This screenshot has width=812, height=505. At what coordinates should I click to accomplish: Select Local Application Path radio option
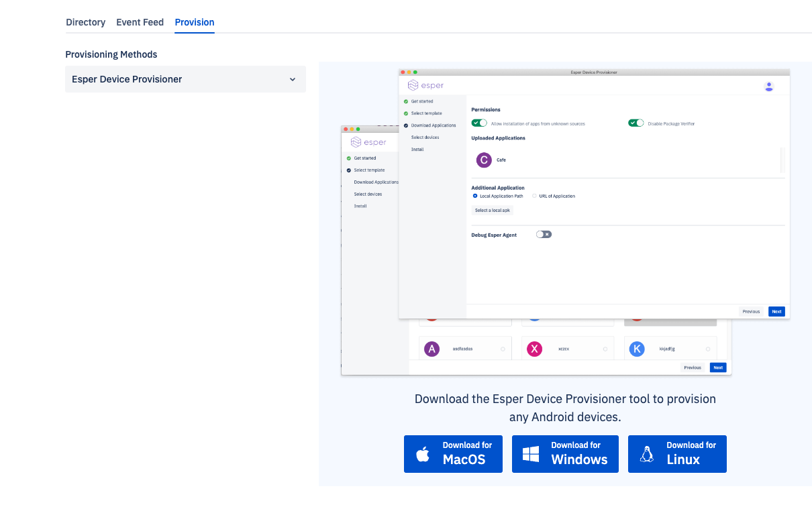point(475,196)
